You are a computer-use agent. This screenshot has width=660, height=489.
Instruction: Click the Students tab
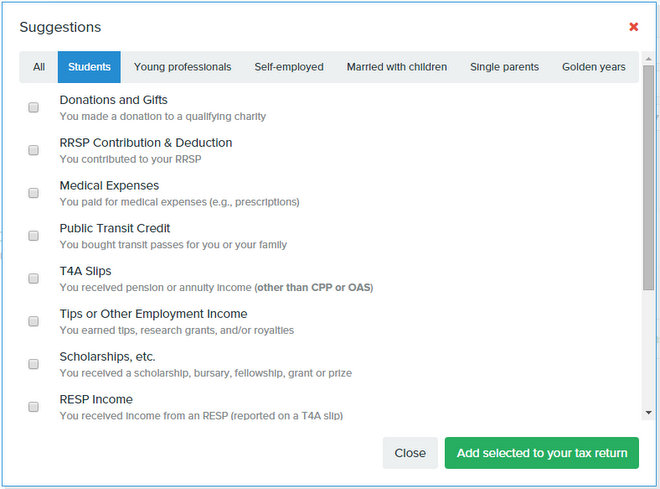point(89,67)
